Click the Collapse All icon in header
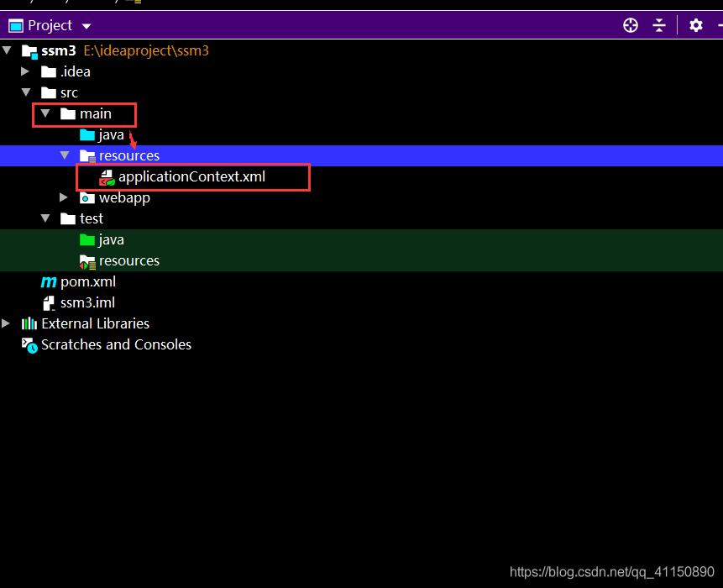The width and height of the screenshot is (723, 588). click(659, 25)
